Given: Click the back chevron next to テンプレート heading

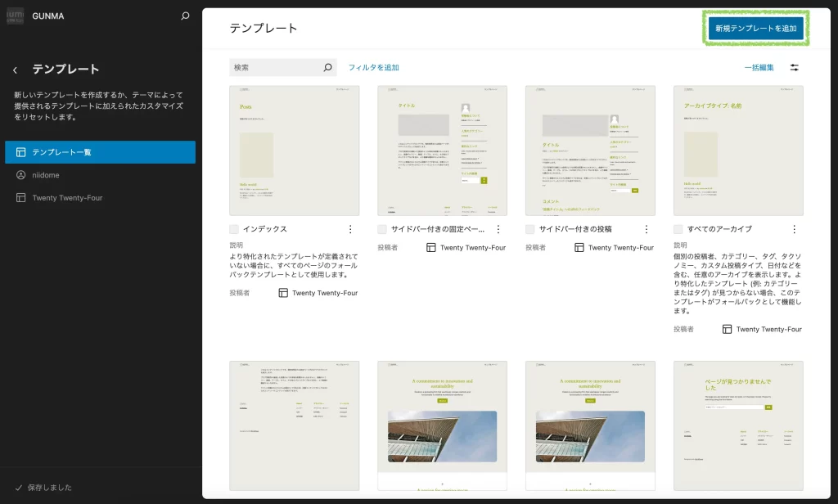Looking at the screenshot, I should pyautogui.click(x=15, y=70).
